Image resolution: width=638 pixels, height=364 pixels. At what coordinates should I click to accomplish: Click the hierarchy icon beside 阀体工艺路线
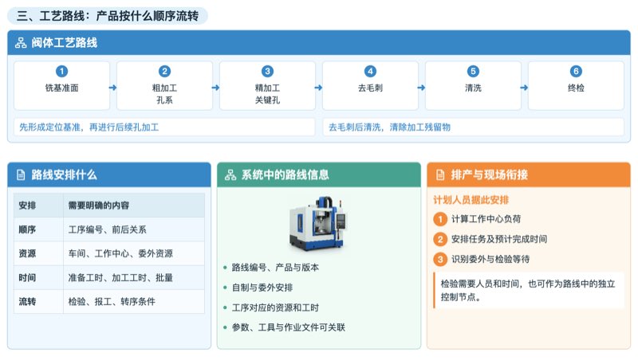pos(21,43)
